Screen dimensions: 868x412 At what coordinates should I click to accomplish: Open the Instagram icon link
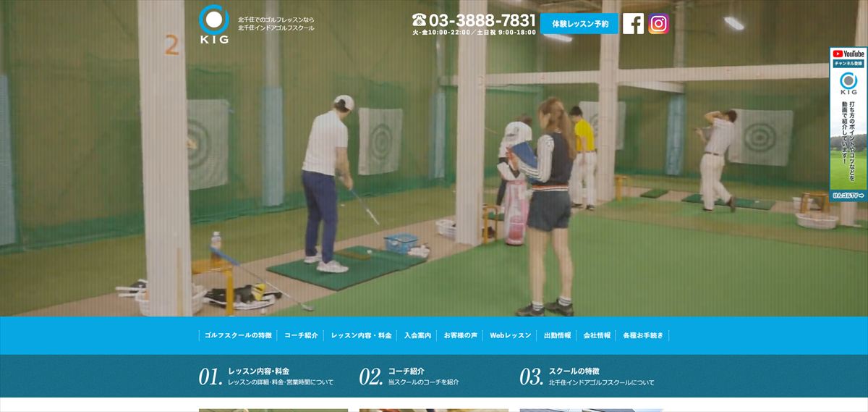coord(658,24)
